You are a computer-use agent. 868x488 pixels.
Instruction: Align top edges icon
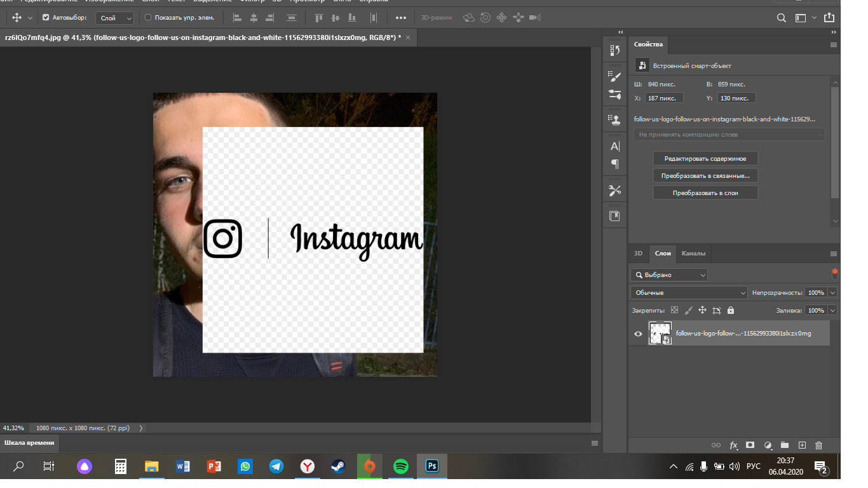click(319, 18)
